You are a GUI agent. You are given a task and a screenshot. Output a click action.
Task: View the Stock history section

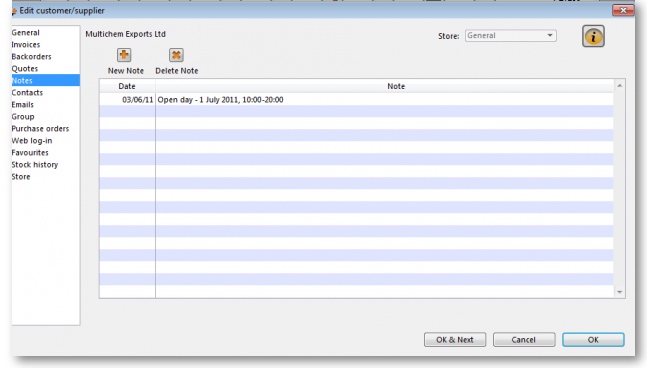35,164
